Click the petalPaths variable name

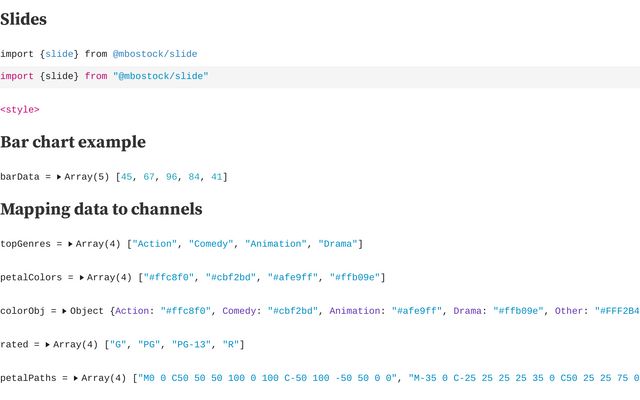(x=29, y=379)
